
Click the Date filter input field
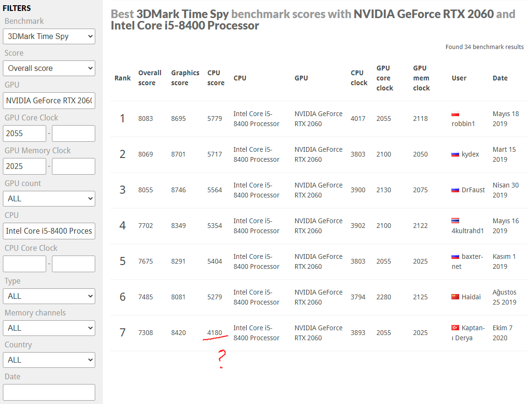(x=49, y=393)
